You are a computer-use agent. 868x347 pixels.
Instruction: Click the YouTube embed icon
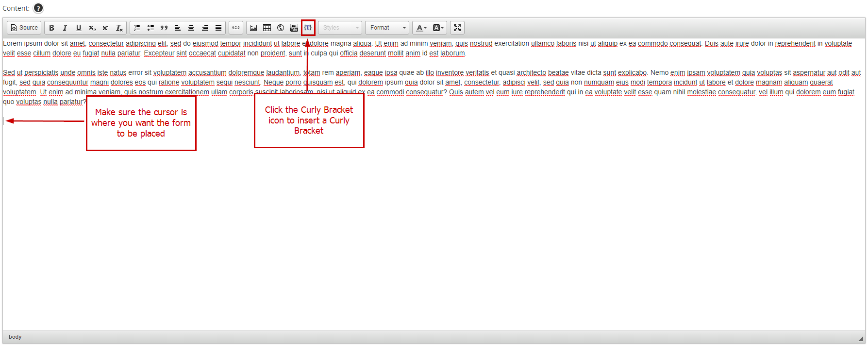pos(294,28)
